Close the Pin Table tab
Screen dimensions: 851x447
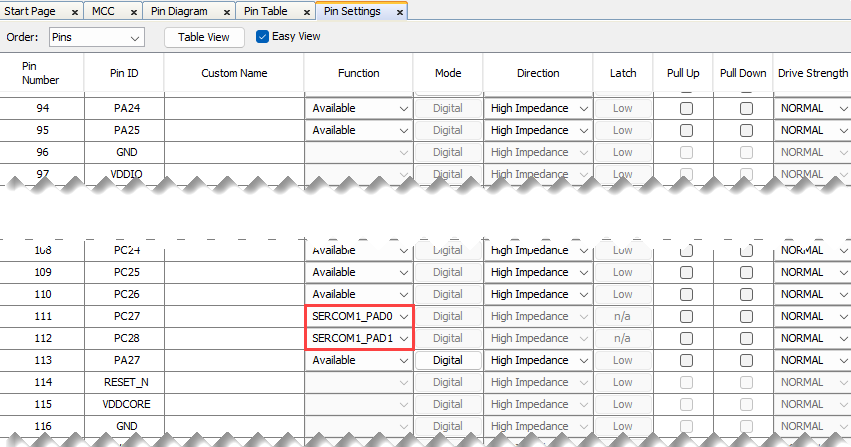point(306,11)
